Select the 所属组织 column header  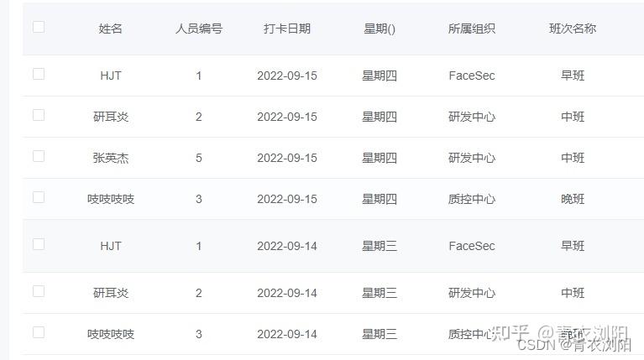472,29
